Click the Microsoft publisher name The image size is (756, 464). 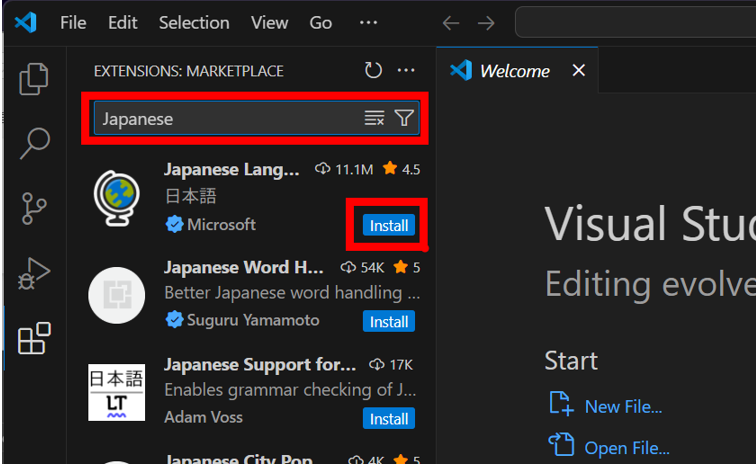pos(221,224)
